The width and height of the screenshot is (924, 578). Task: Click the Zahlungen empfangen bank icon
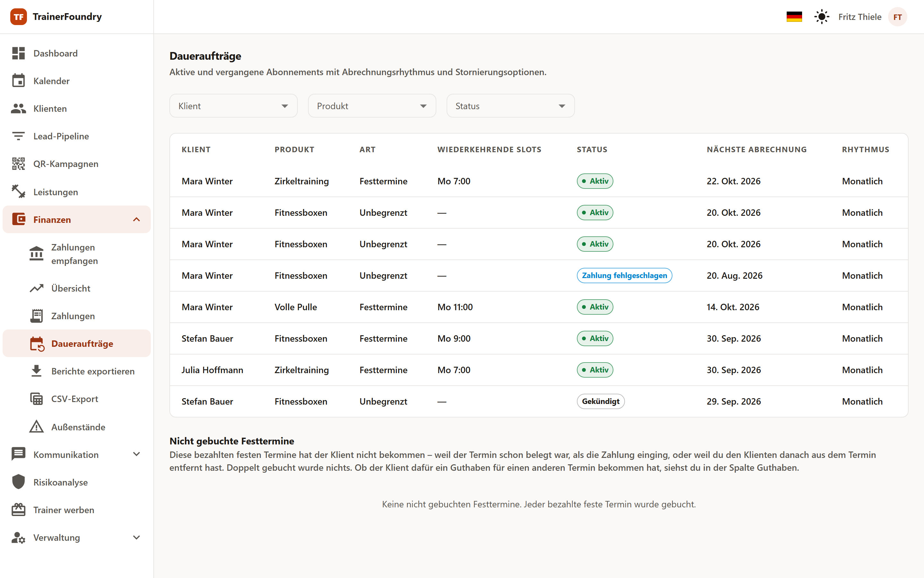coord(36,254)
